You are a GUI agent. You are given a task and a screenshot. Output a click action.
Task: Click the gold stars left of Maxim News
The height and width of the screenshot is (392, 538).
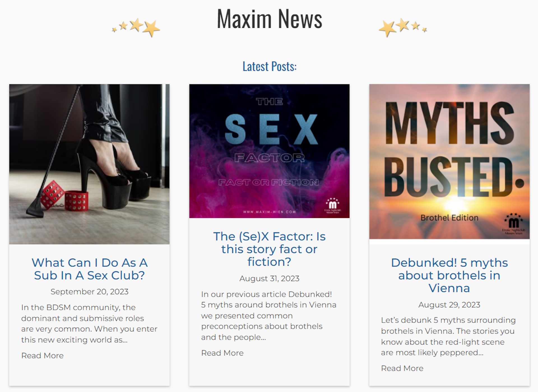click(x=136, y=28)
